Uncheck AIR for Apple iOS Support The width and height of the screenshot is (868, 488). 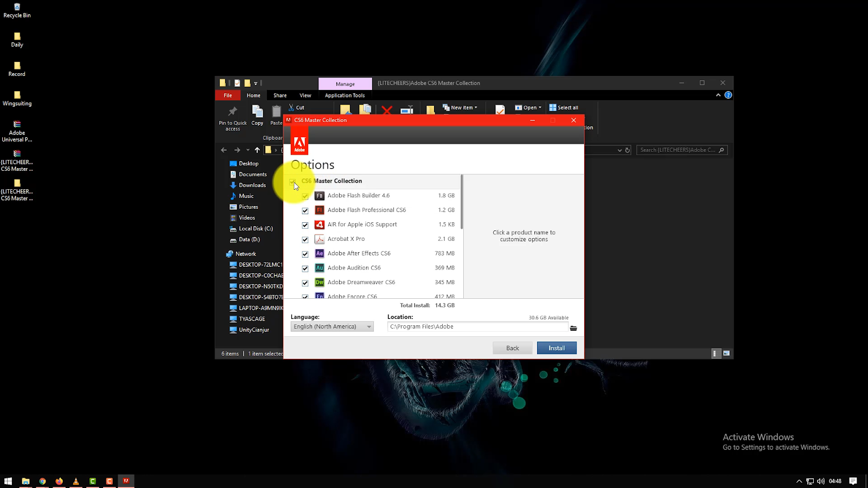pos(305,225)
